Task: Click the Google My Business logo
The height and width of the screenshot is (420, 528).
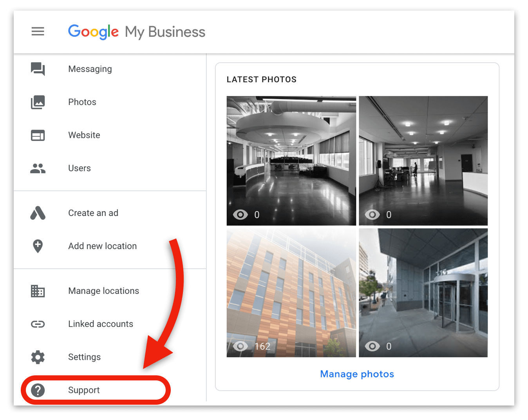Action: pos(136,32)
